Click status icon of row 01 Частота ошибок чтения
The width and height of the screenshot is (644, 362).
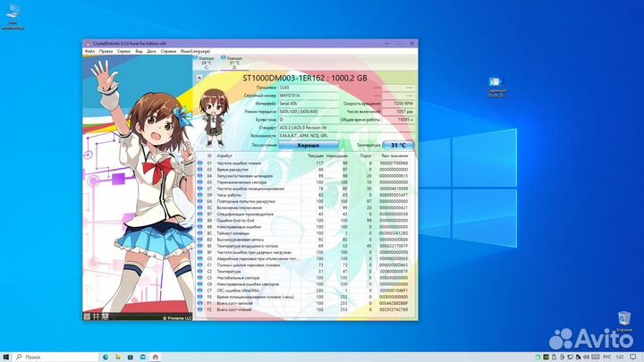tap(200, 163)
